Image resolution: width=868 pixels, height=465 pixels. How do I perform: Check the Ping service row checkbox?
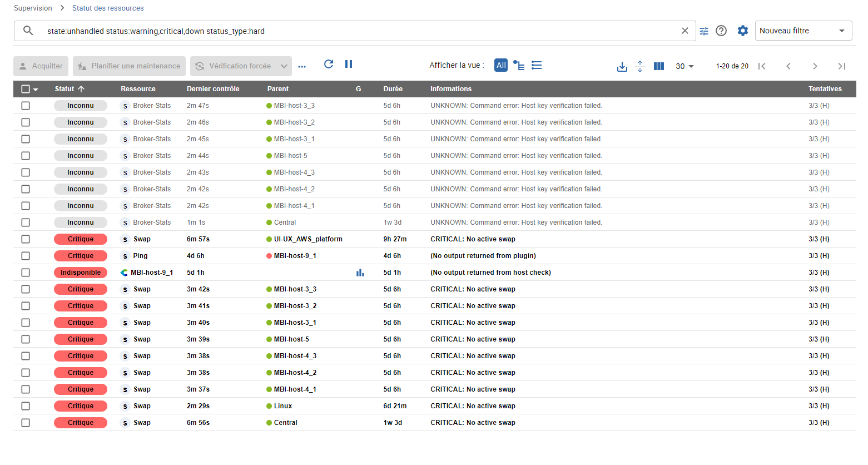[x=26, y=256]
